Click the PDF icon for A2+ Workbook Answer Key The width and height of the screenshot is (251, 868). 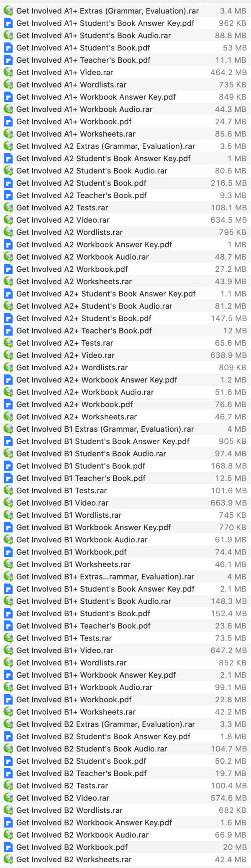click(8, 380)
